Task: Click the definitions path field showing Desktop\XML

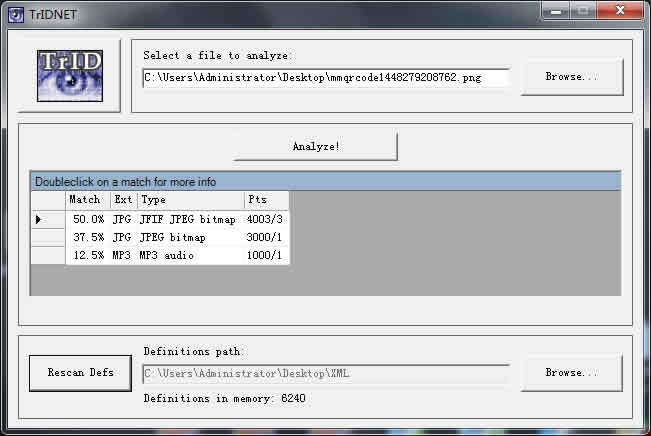Action: click(x=326, y=374)
